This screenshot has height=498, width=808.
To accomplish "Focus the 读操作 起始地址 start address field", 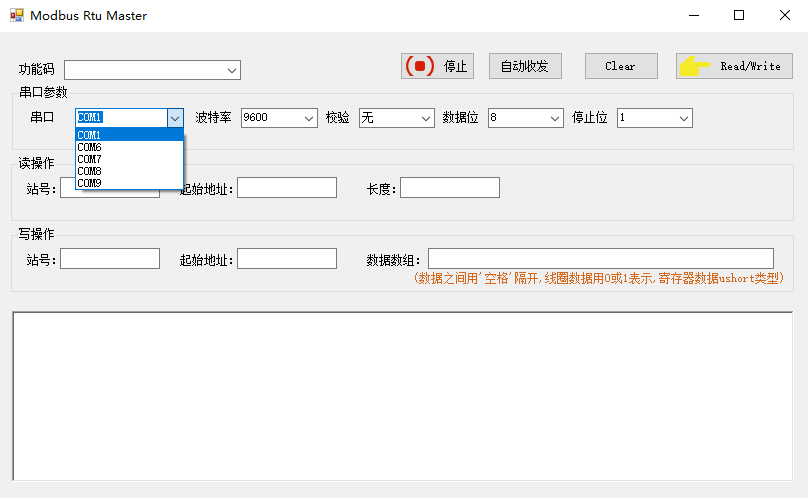I will coord(287,188).
